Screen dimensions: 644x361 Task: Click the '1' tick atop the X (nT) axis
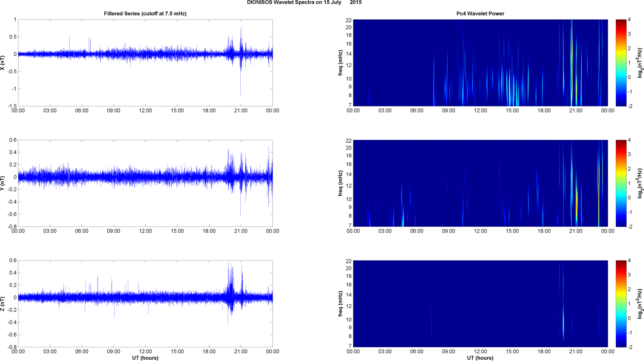coord(15,19)
